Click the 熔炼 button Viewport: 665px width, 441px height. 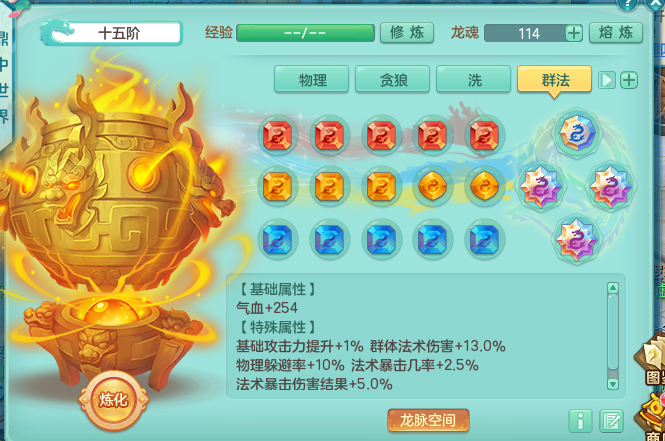616,33
